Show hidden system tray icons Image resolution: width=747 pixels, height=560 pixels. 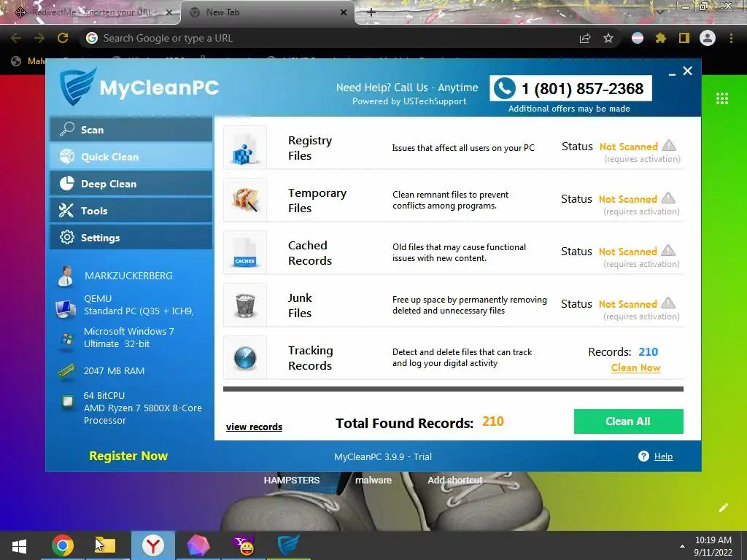tap(682, 546)
